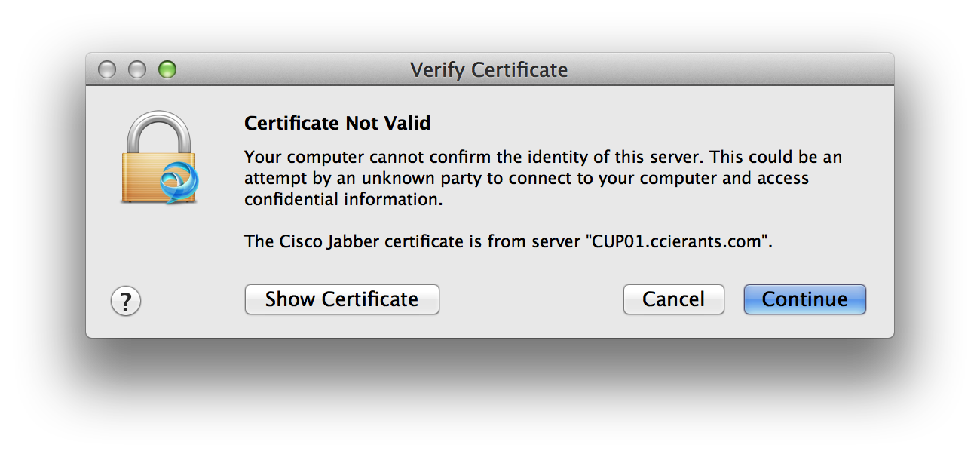980x457 pixels.
Task: Click the words "confidential information" in the warning
Action: [343, 200]
